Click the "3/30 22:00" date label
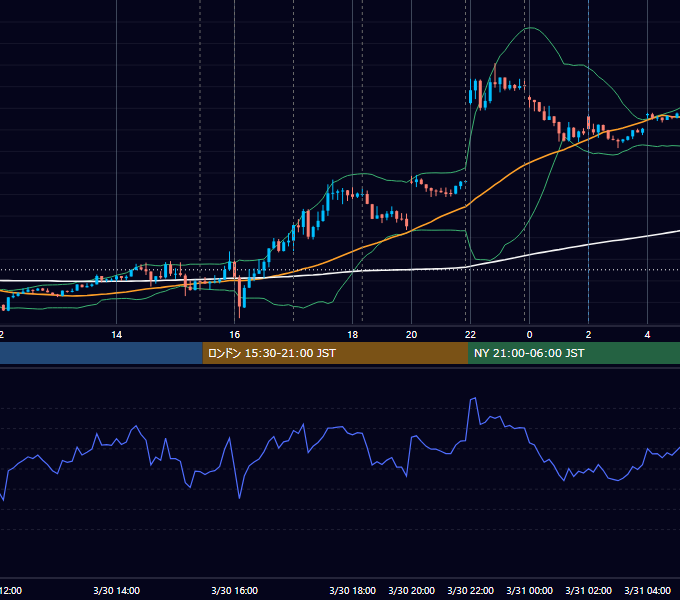680x600 pixels. 471,590
